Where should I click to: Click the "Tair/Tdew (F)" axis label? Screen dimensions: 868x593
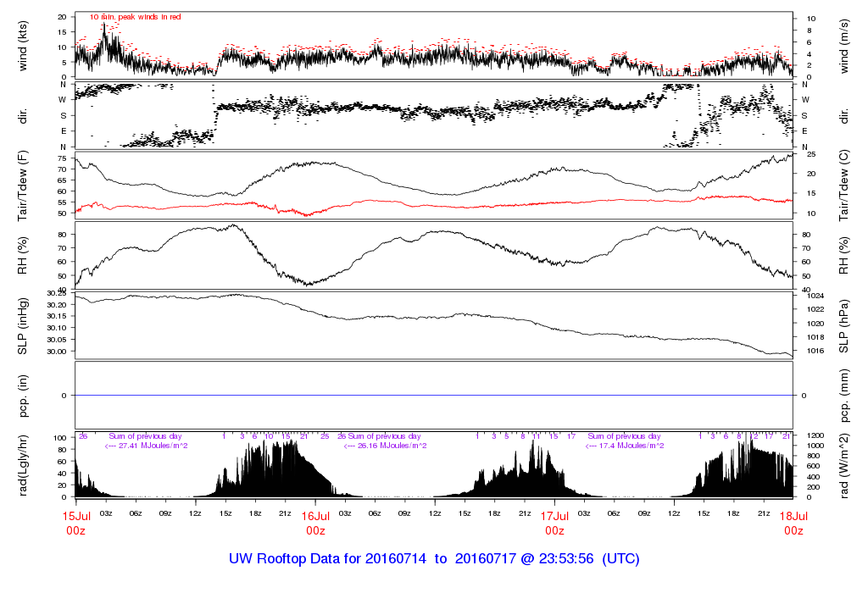(x=23, y=186)
